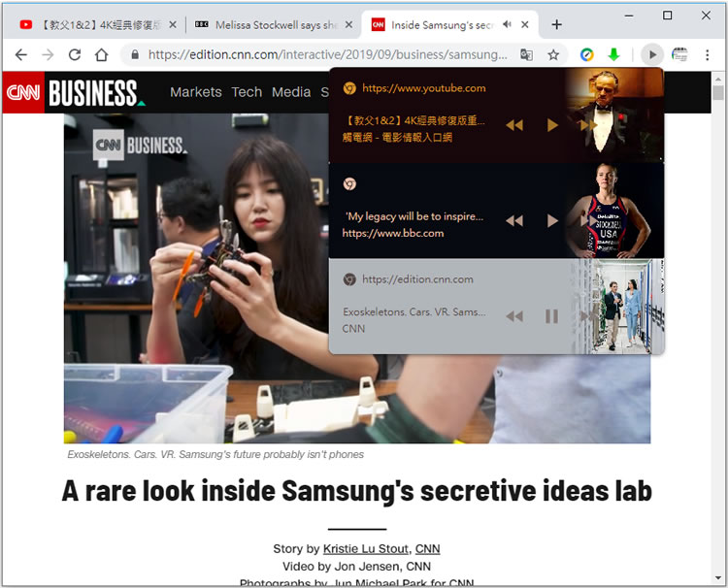Pause the CNN media in the popup
The height and width of the screenshot is (588, 728).
click(x=551, y=316)
